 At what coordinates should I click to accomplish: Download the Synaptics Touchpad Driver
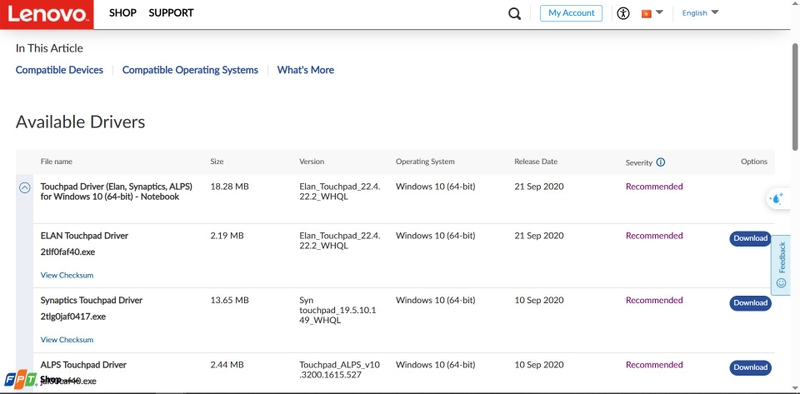[x=750, y=303]
